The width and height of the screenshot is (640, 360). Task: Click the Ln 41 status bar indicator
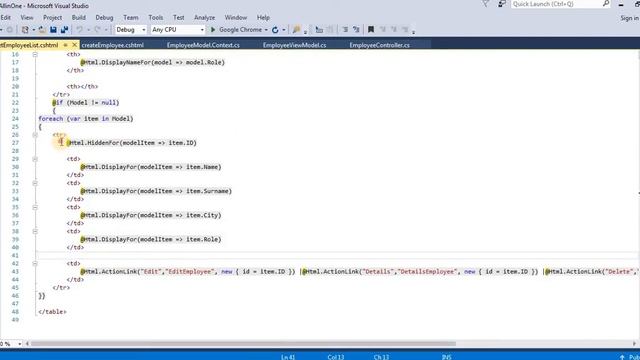pos(288,357)
